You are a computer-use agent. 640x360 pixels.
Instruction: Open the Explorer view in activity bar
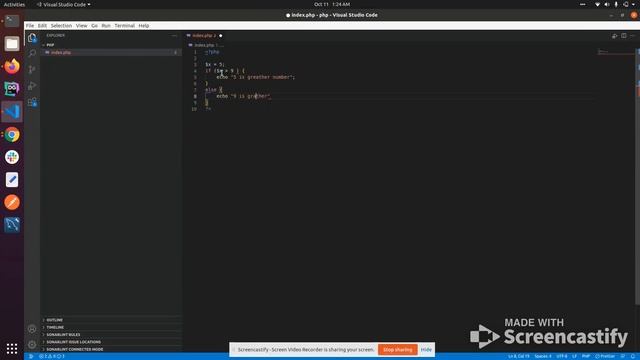[32, 38]
